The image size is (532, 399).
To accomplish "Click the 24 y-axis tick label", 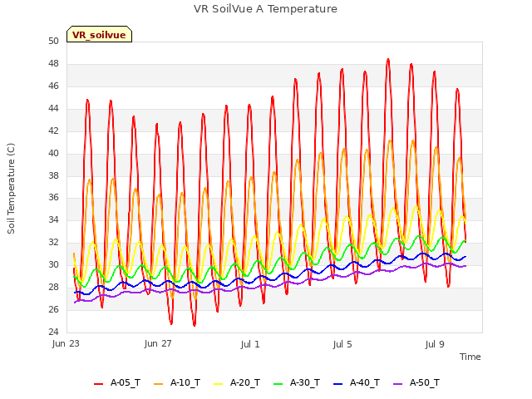I will coord(53,332).
